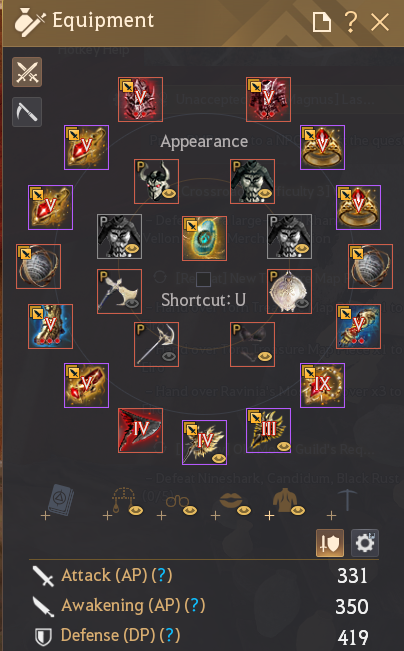The width and height of the screenshot is (404, 651).
Task: Switch to the scythe life gear tab
Action: (27, 112)
